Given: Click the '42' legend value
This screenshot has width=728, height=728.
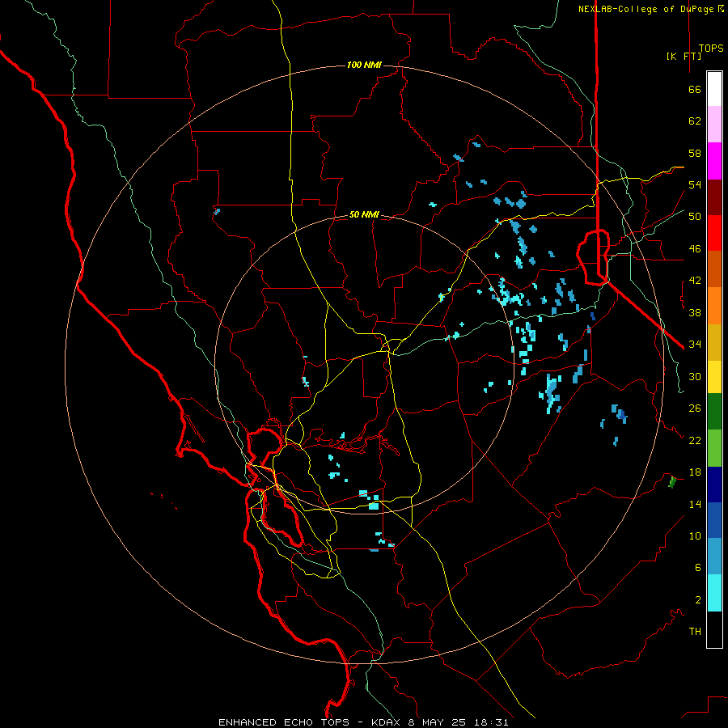Looking at the screenshot, I should tap(695, 281).
